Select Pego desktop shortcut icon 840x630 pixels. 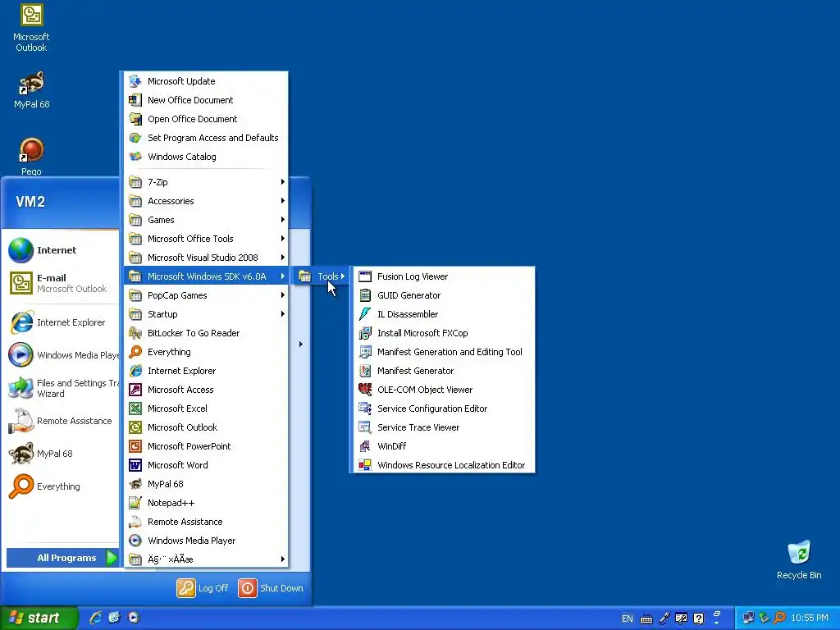coord(31,151)
